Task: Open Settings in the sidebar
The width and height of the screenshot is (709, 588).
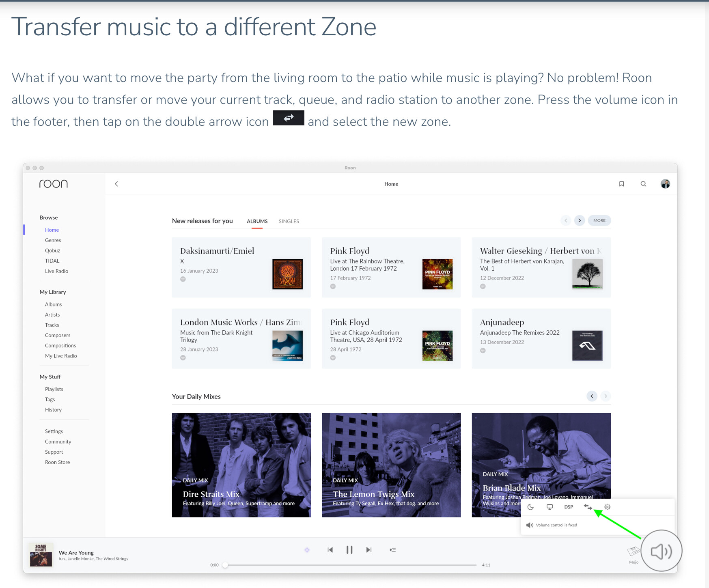Action: [x=54, y=431]
